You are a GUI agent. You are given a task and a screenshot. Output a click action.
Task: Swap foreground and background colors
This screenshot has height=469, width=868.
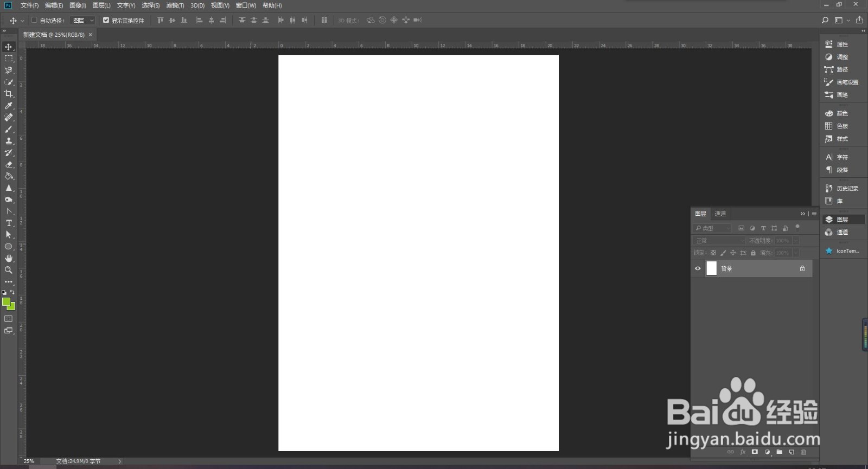pos(12,292)
